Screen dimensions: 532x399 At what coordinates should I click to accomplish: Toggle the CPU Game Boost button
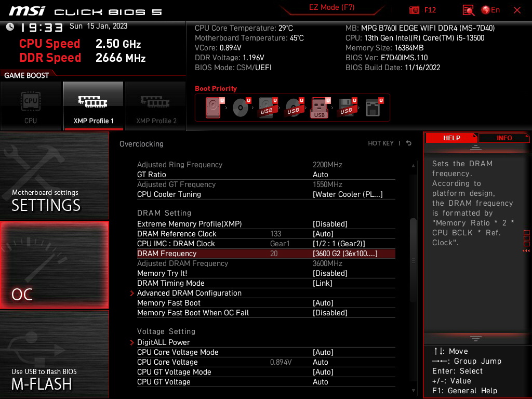(x=31, y=106)
